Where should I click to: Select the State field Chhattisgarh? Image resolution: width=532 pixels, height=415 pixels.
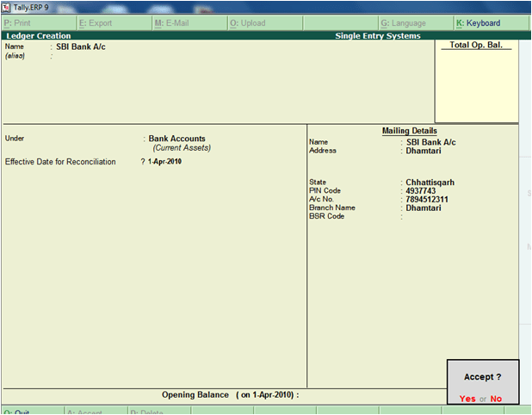tap(430, 183)
